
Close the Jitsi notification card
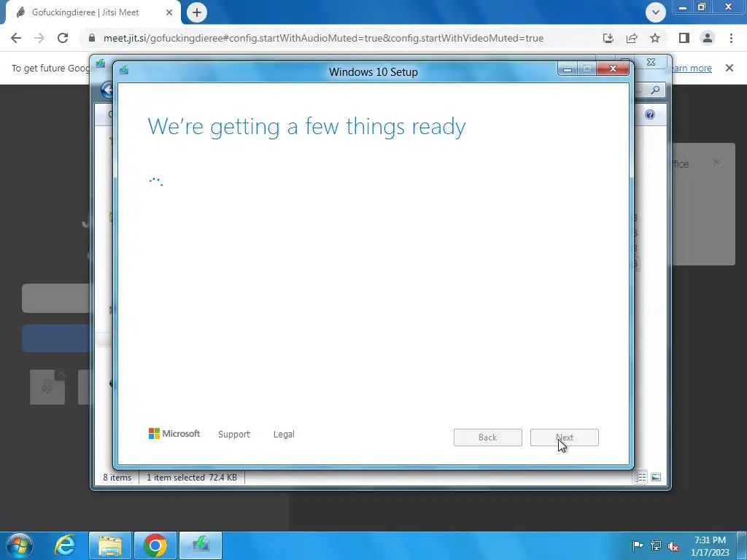tap(716, 162)
